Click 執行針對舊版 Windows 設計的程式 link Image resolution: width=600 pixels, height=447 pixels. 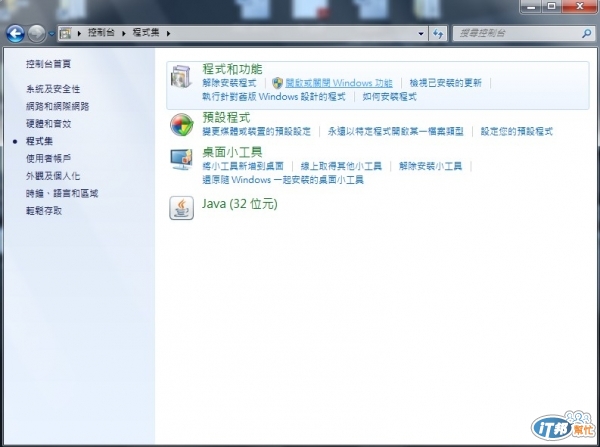(274, 96)
